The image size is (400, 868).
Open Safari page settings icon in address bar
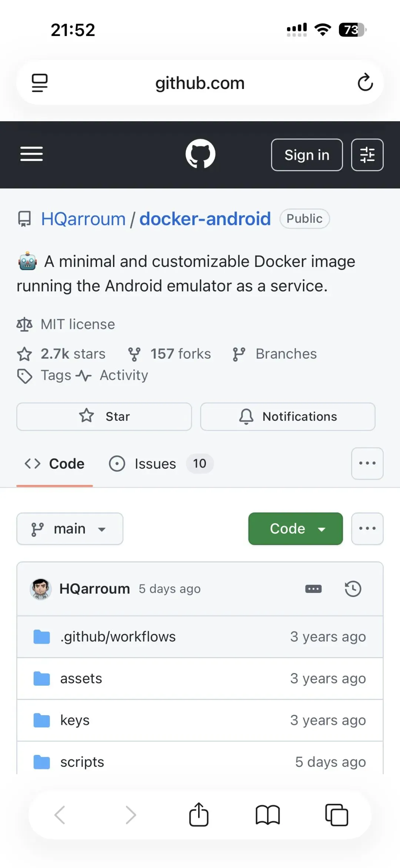tap(40, 83)
